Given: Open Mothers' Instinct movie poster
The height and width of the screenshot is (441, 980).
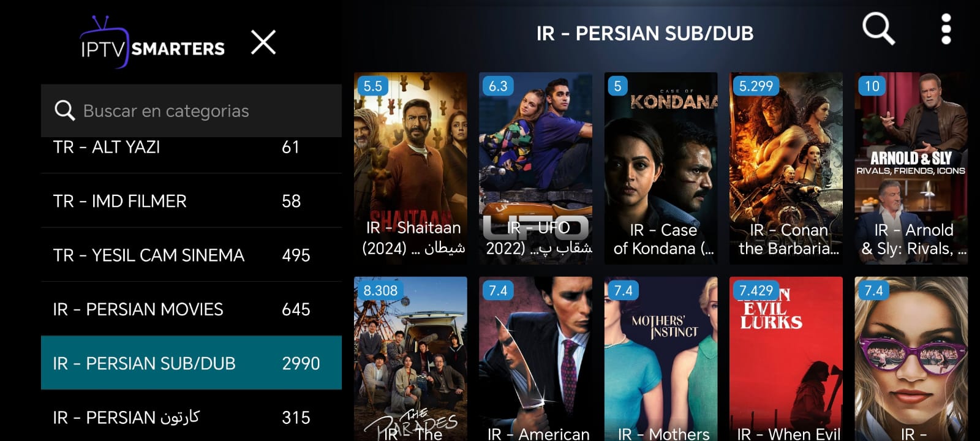Looking at the screenshot, I should (661, 359).
